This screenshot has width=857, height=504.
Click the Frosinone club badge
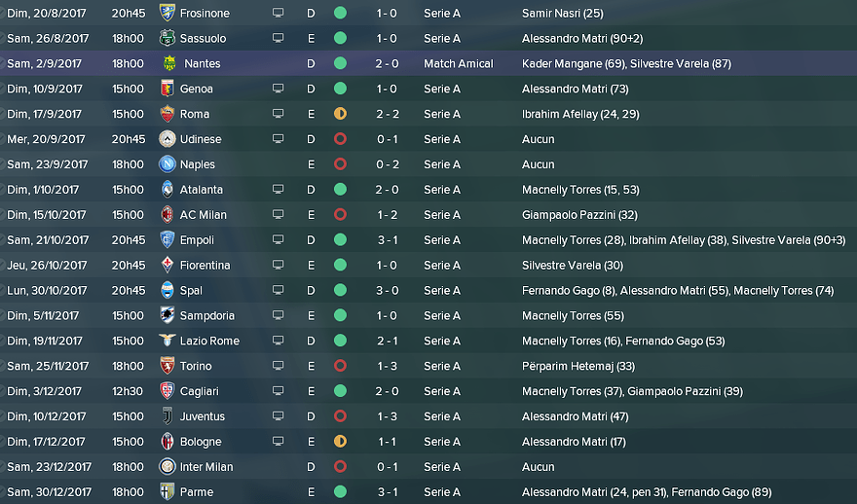coord(167,14)
